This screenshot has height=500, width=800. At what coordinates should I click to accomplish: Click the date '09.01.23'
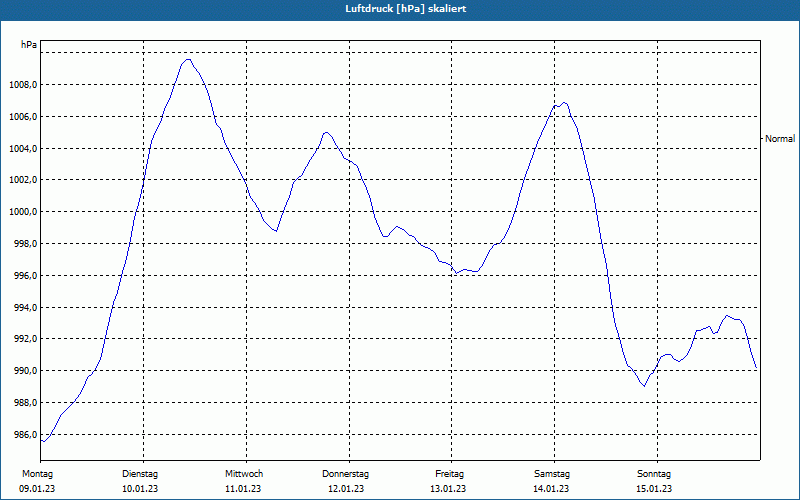click(37, 489)
